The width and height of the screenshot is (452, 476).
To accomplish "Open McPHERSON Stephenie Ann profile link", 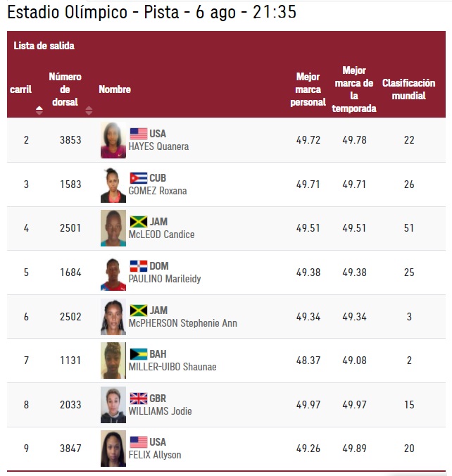I will pyautogui.click(x=183, y=323).
